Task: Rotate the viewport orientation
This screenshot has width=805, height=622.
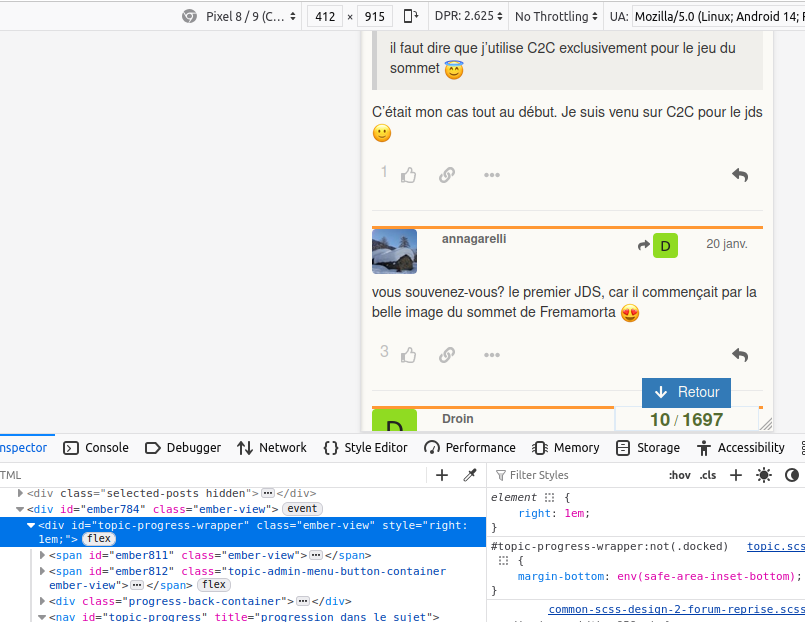Action: click(411, 16)
